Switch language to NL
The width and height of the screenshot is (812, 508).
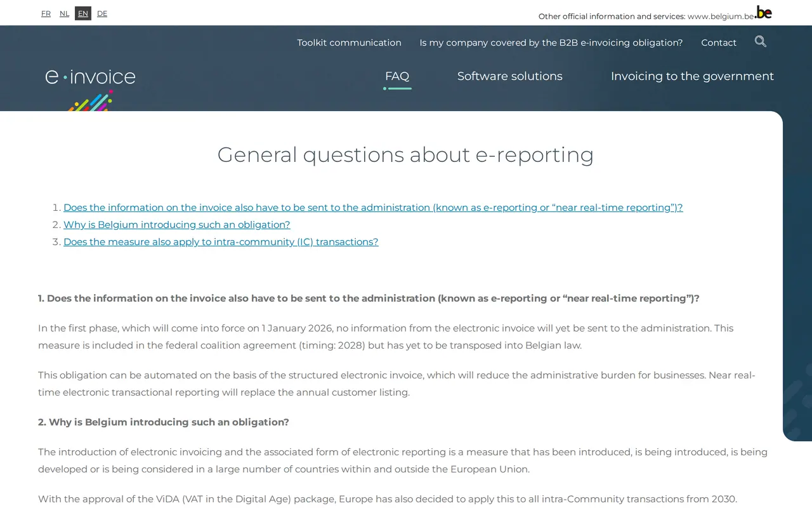coord(64,13)
